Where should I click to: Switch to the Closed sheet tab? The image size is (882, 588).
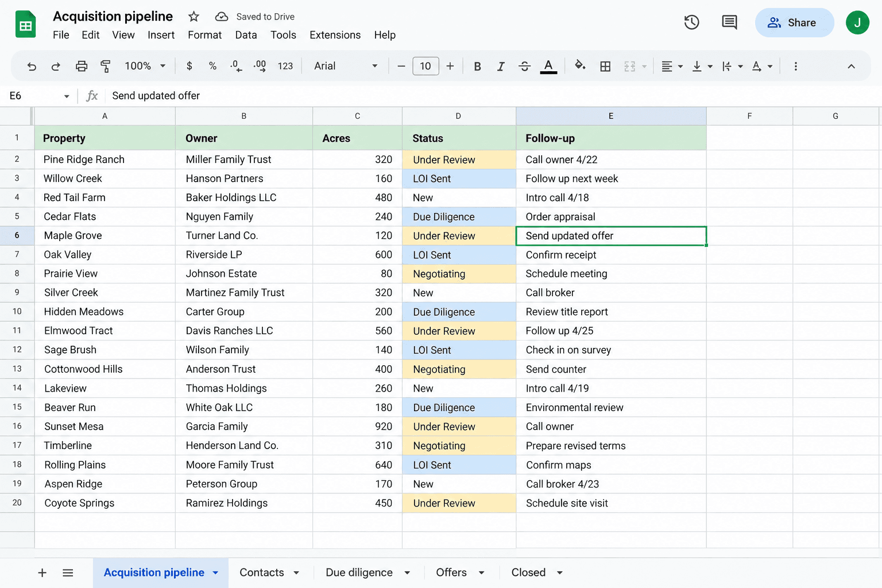[528, 572]
